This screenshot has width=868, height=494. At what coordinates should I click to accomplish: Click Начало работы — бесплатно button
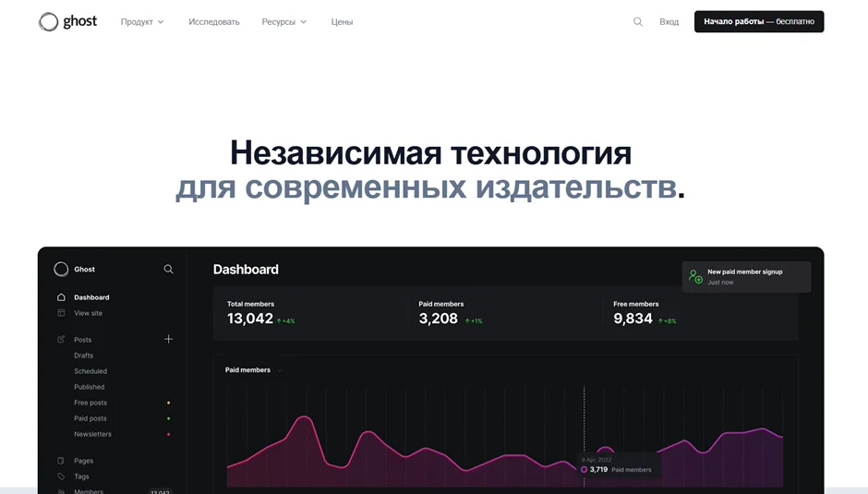759,21
